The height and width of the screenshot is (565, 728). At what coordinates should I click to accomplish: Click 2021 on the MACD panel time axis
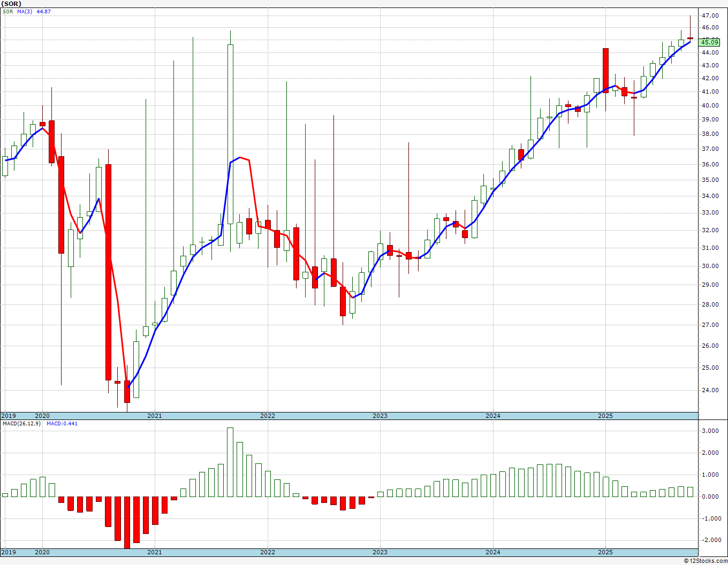point(155,552)
